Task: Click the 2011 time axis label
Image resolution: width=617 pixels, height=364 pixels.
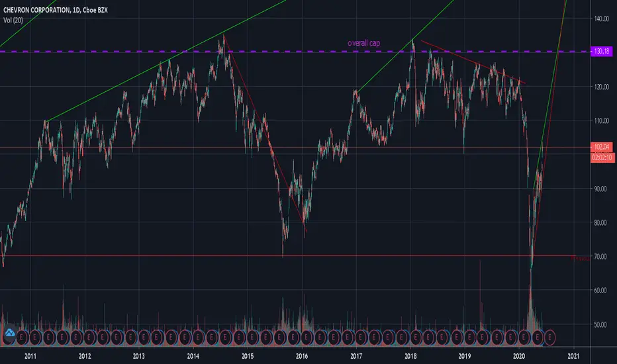Action: 30,356
